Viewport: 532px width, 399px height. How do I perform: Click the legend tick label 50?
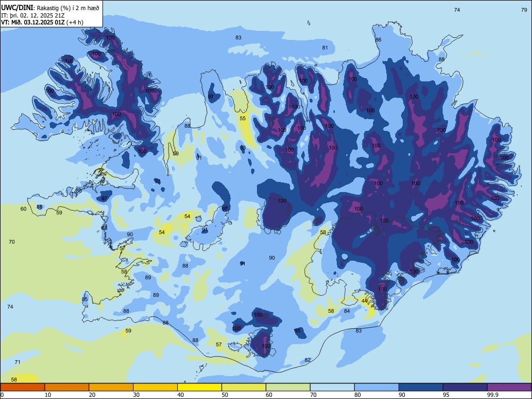click(225, 395)
